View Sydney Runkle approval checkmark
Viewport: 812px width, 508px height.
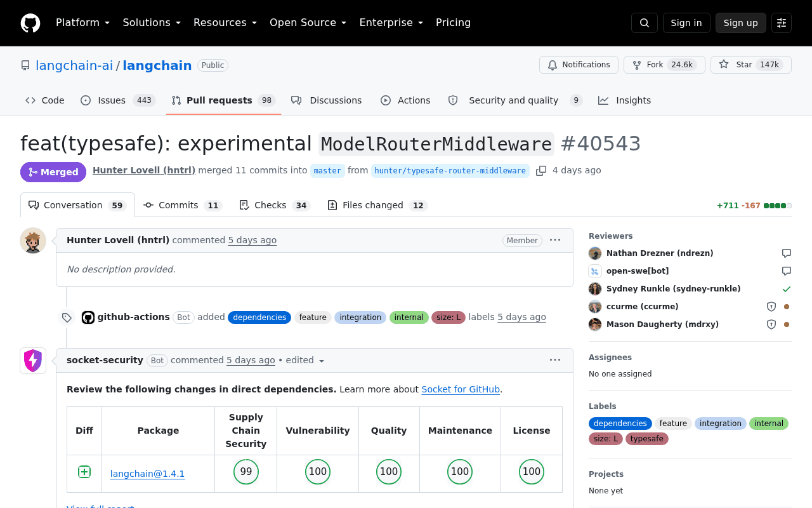787,289
